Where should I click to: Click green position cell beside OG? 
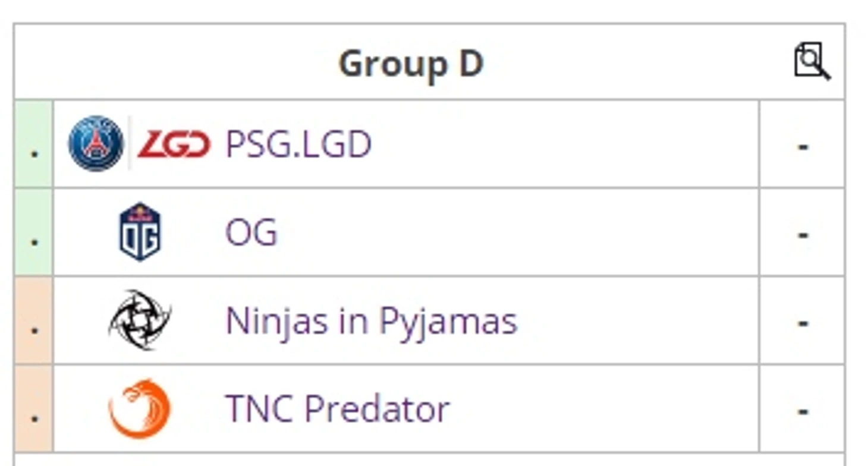pyautogui.click(x=34, y=232)
